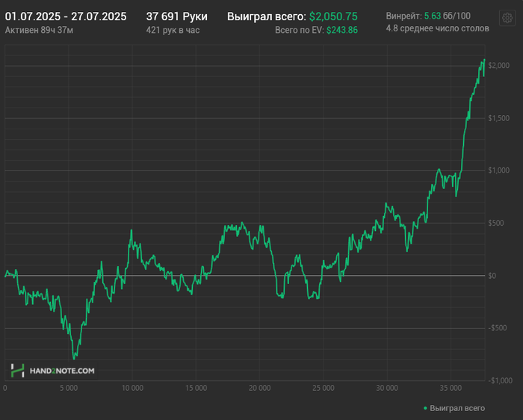The height and width of the screenshot is (420, 523).
Task: Click the 35 000 x-axis label
Action: click(451, 389)
